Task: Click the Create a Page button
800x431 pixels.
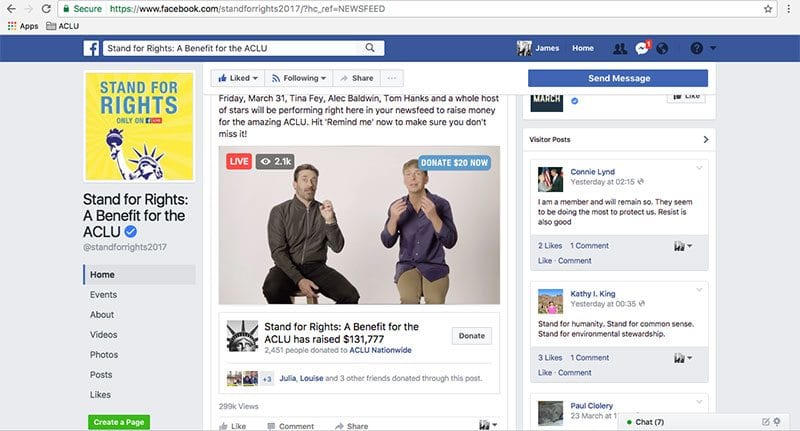Action: 119,423
